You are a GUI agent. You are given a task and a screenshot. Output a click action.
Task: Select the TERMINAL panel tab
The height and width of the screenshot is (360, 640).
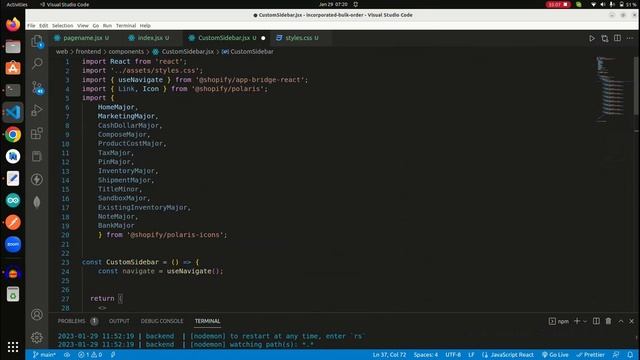[x=207, y=321]
